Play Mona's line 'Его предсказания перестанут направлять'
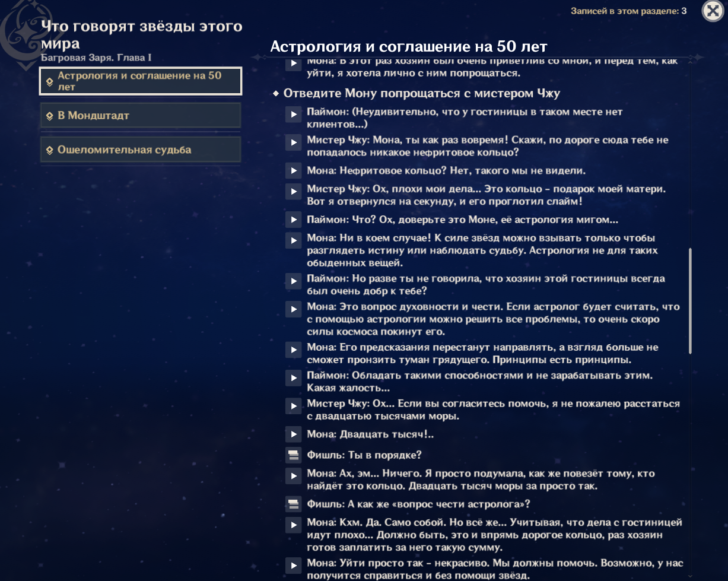 [293, 349]
